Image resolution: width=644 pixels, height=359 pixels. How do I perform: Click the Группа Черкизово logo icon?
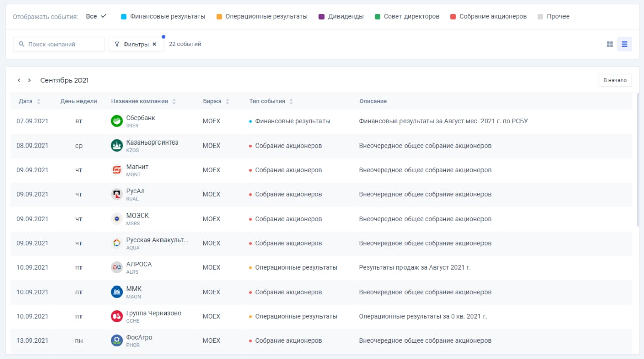pos(117,316)
